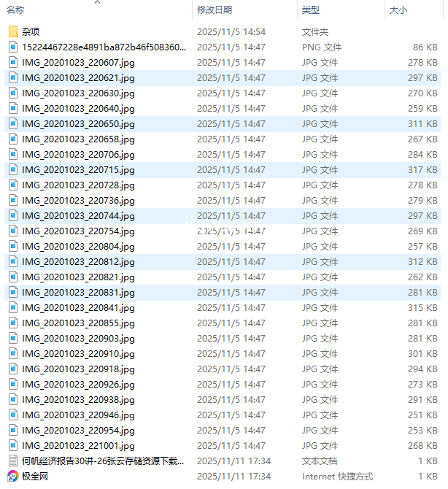Select file IMG_20201023_220938.jpg

[78, 400]
